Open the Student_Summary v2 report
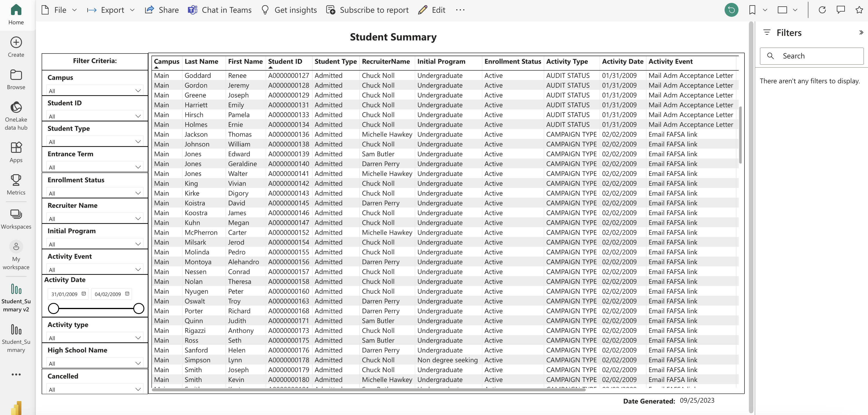The height and width of the screenshot is (415, 868). coord(16,298)
